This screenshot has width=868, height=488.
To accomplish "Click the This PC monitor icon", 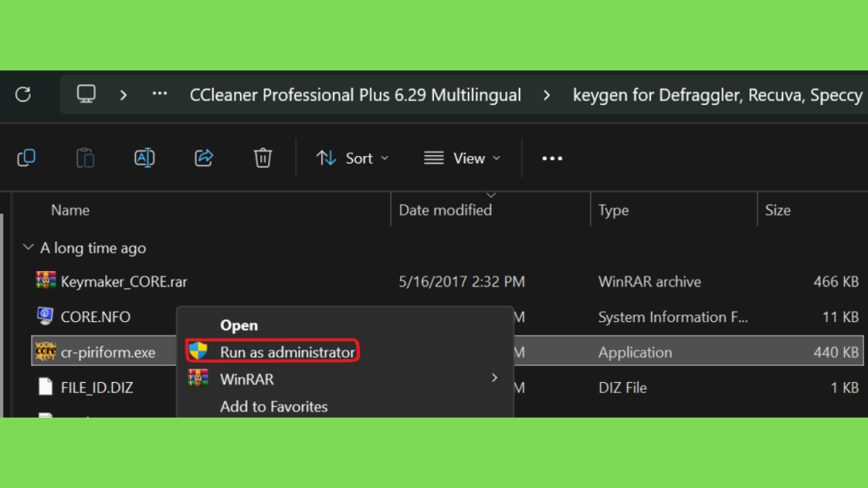I will click(x=86, y=95).
